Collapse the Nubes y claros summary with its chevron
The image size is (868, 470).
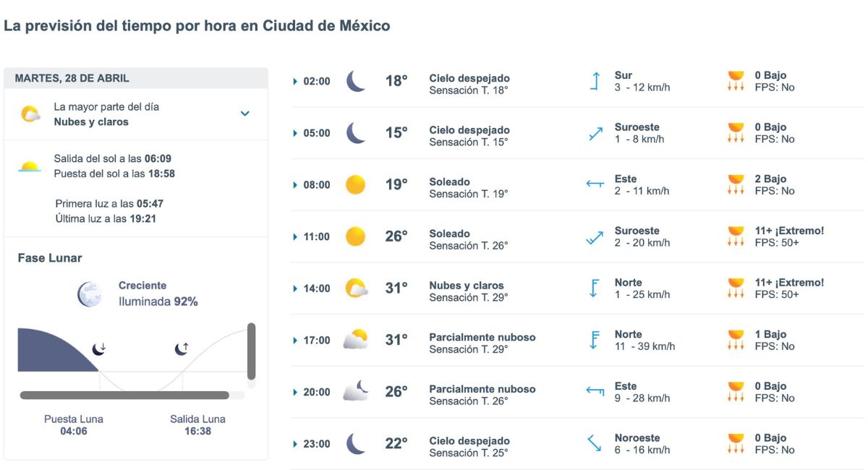pyautogui.click(x=245, y=114)
